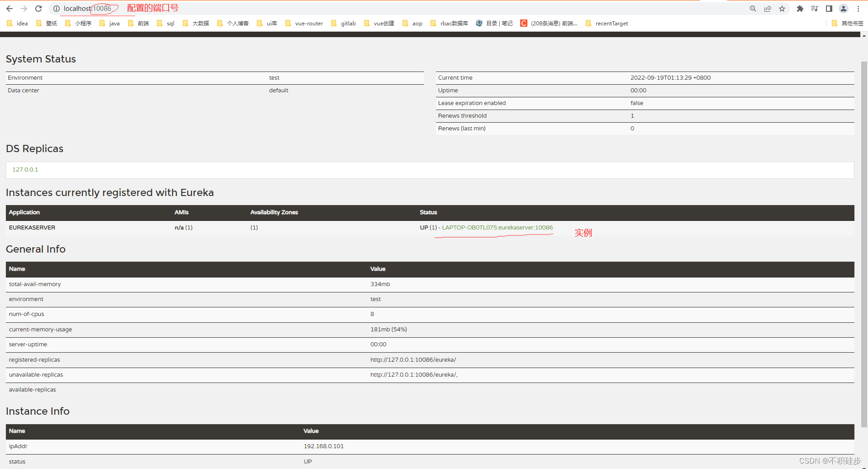Image resolution: width=868 pixels, height=469 pixels.
Task: Click the current-memory-usage value 181mb (54%)
Action: coord(389,330)
